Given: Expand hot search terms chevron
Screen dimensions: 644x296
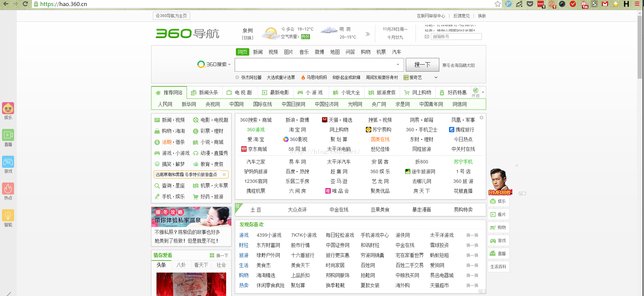Looking at the screenshot, I should [x=436, y=77].
